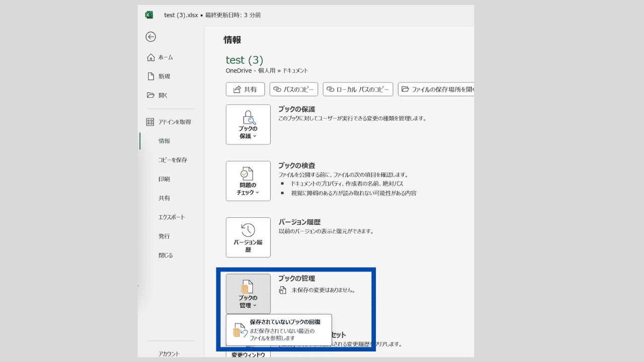Screen dimensions: 644x362
Task: Click document check icon in 問題のチェック
Action: point(247,173)
